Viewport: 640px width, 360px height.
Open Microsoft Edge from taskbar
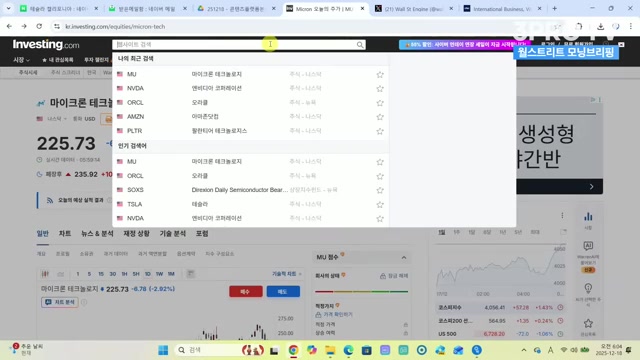coord(348,350)
